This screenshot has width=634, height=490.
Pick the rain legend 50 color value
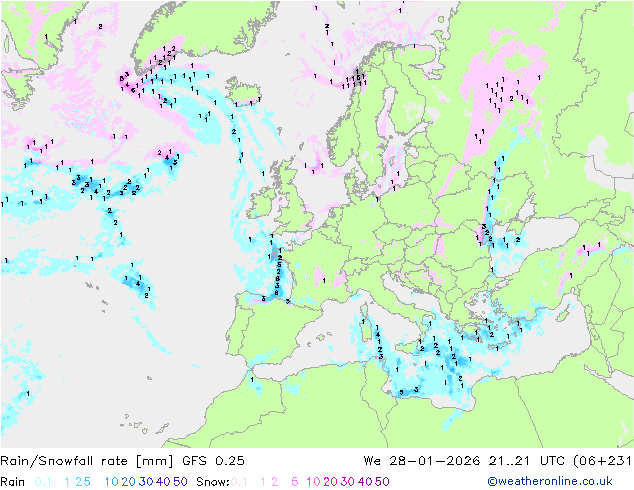180,482
